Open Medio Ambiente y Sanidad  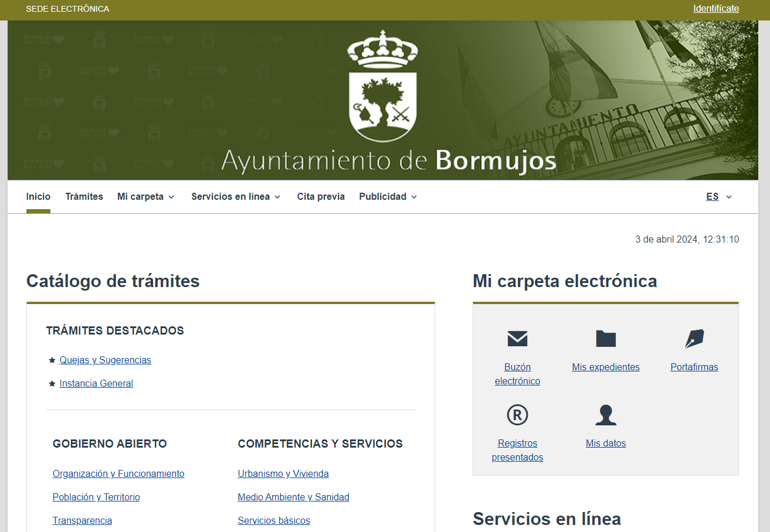click(293, 497)
